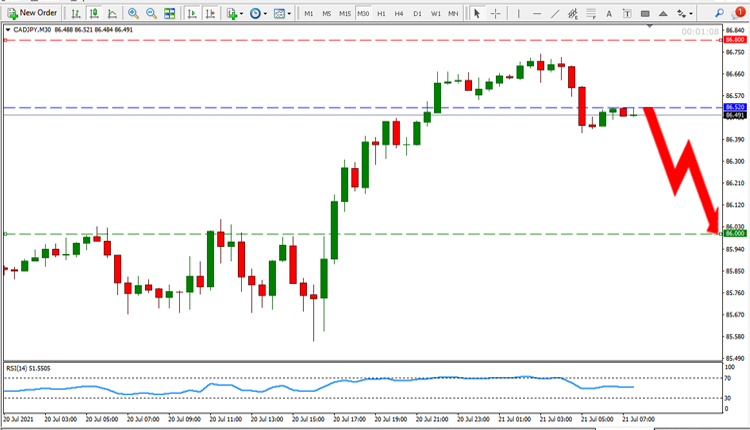Select M30 timeframe
The height and width of the screenshot is (430, 750).
click(363, 13)
